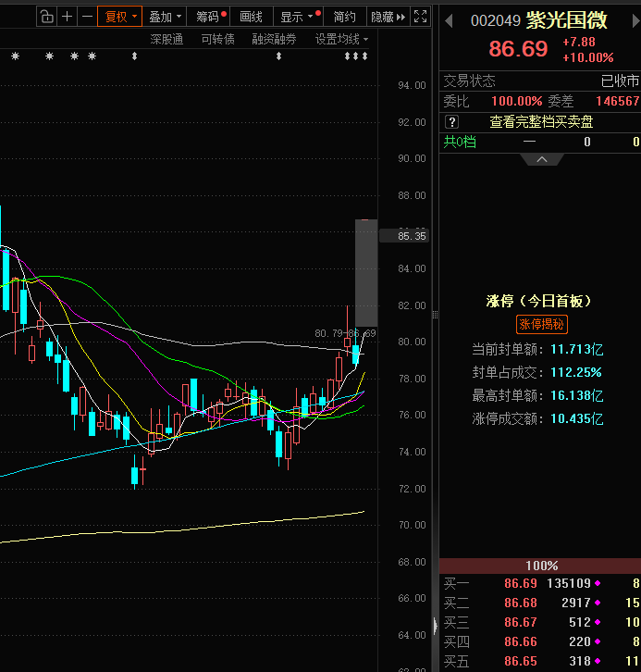Click the 涨停揭秘 button

[542, 324]
